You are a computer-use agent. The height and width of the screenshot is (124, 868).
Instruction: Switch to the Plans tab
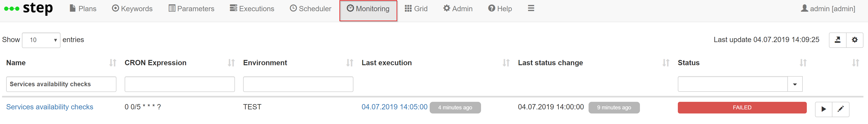click(83, 9)
